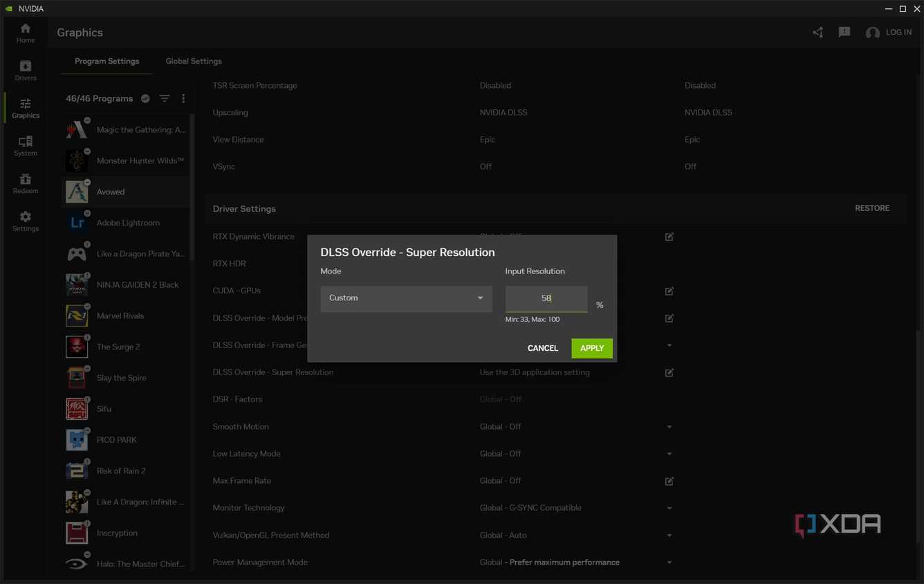Click the TSR Screen Percentage label
Image resolution: width=924 pixels, height=584 pixels.
coord(255,86)
